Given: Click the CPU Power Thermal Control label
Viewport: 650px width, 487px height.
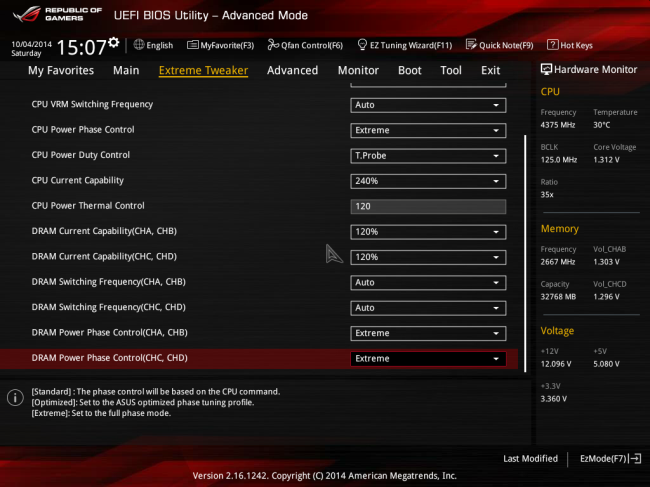Looking at the screenshot, I should pyautogui.click(x=88, y=206).
